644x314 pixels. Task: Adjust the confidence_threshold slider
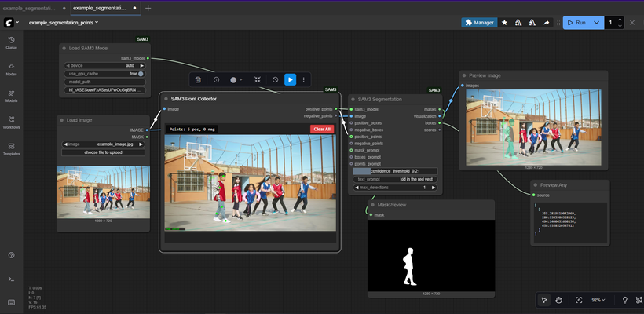395,171
